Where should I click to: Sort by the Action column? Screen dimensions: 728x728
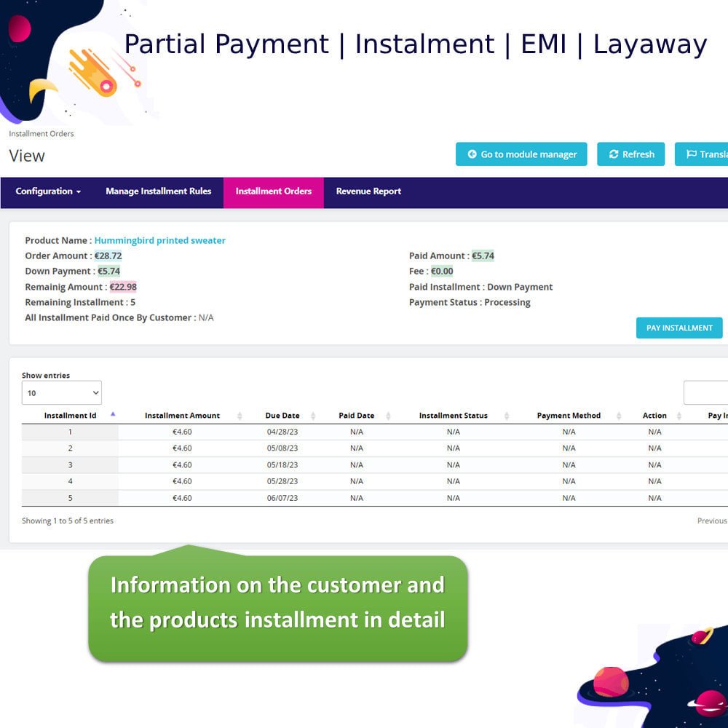tap(654, 416)
